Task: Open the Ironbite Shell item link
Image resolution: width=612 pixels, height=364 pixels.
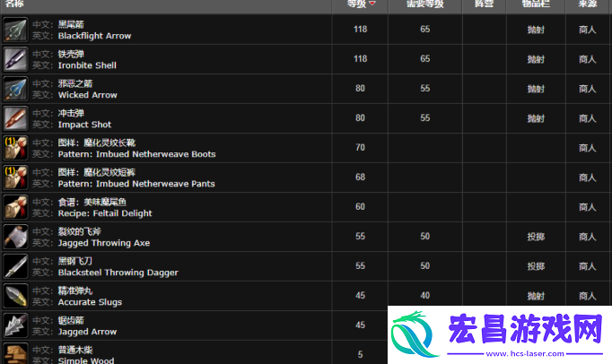Action: pyautogui.click(x=87, y=65)
